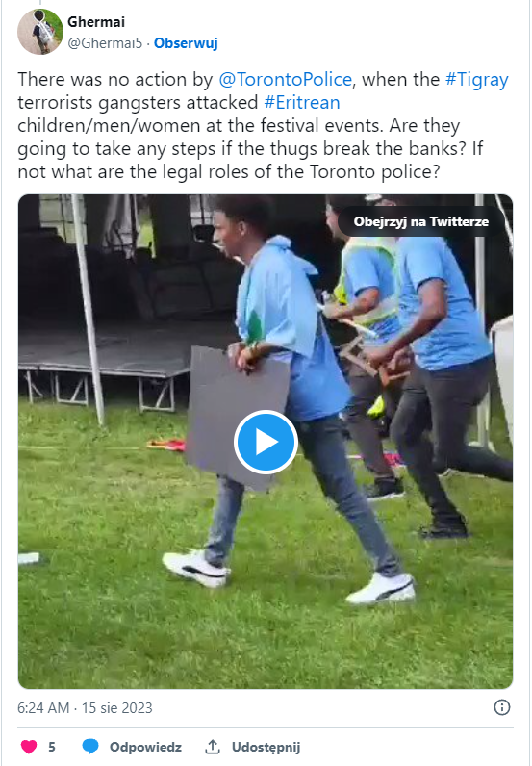Open the @TorontoPolice mention
The height and width of the screenshot is (766, 532).
click(x=285, y=79)
